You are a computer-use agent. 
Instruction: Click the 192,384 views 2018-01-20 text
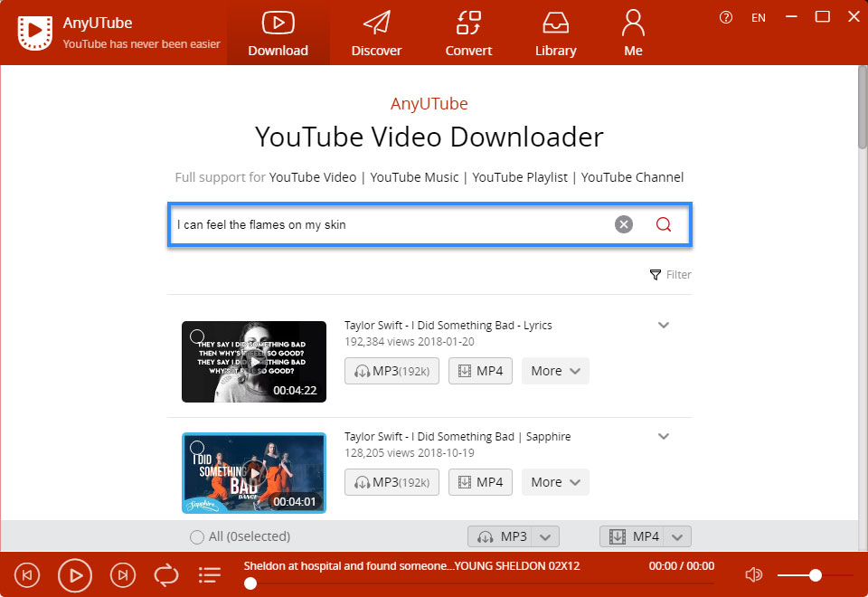pyautogui.click(x=409, y=342)
